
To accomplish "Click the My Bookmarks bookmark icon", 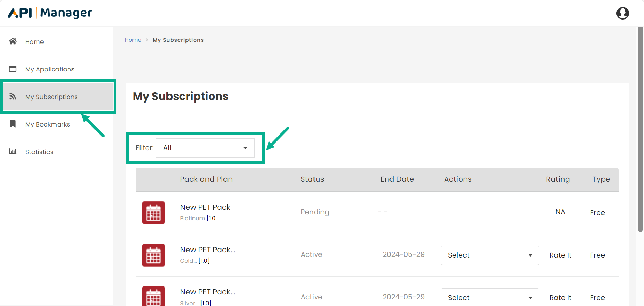I will click(x=13, y=124).
